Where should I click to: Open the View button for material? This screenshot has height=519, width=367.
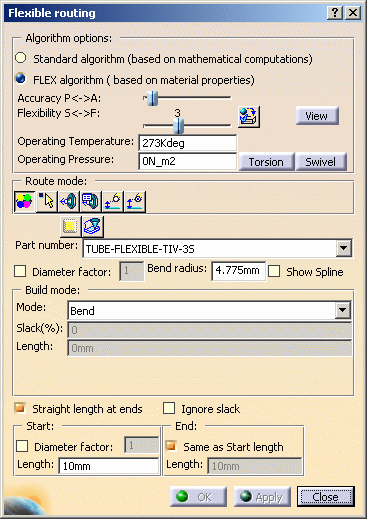317,116
